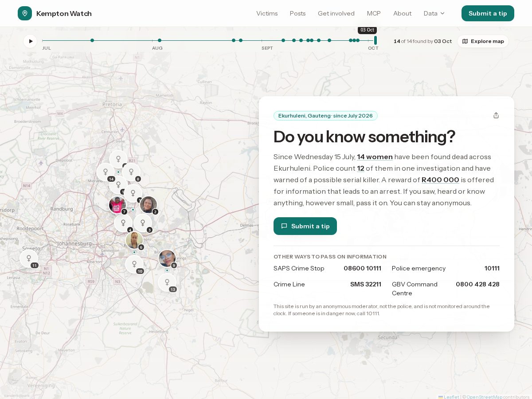The image size is (532, 399).
Task: Follow the '14 women' link
Action: point(375,157)
